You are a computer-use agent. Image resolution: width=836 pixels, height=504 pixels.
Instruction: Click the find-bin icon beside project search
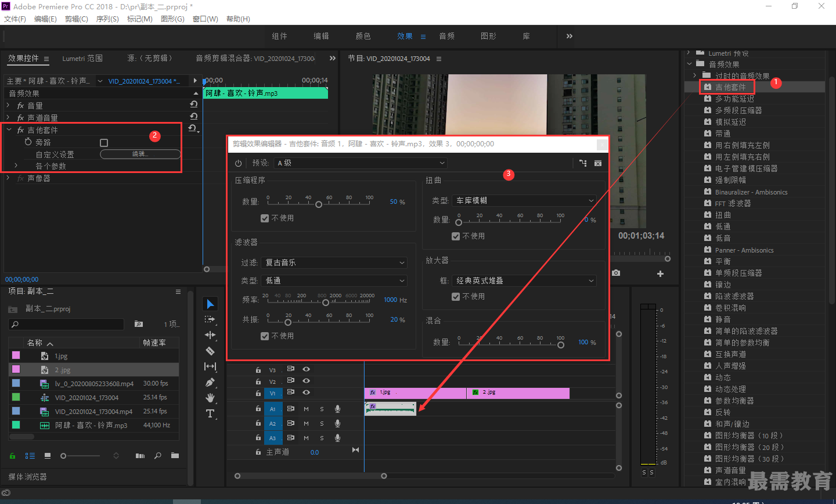click(x=138, y=324)
